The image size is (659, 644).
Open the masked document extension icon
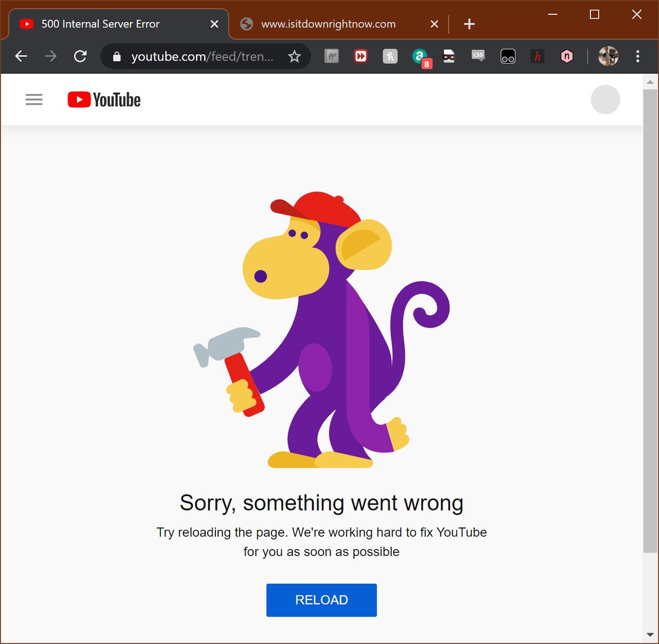(449, 56)
